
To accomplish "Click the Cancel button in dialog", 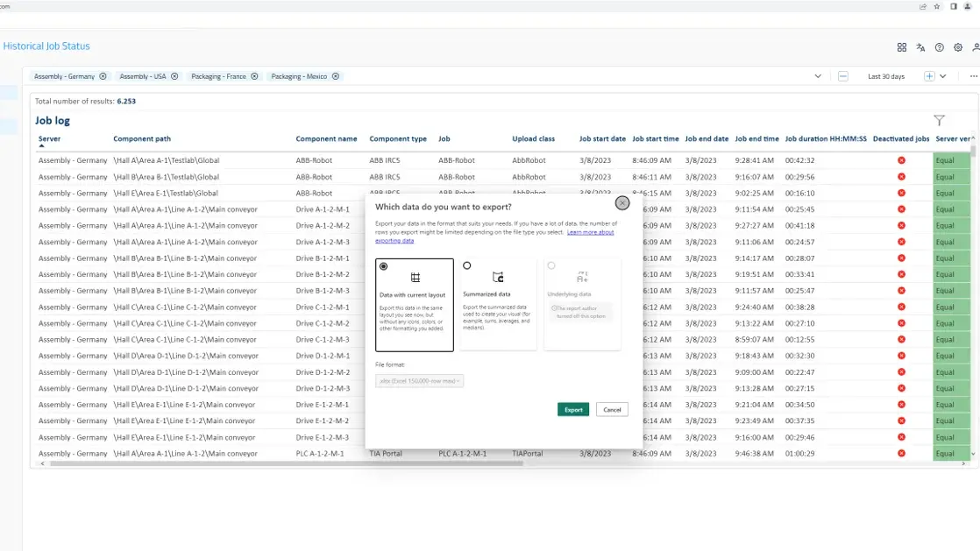I will (612, 410).
